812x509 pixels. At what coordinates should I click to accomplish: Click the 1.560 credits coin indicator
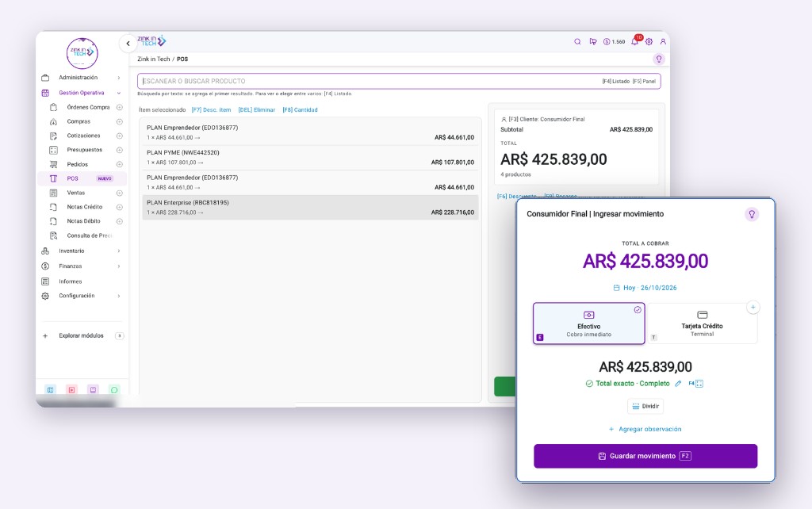pyautogui.click(x=615, y=42)
